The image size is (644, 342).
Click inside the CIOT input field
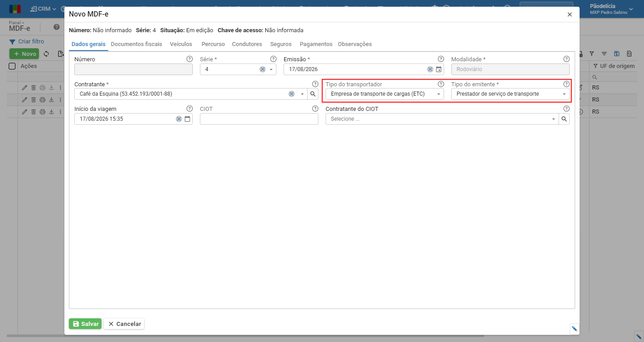pos(259,119)
